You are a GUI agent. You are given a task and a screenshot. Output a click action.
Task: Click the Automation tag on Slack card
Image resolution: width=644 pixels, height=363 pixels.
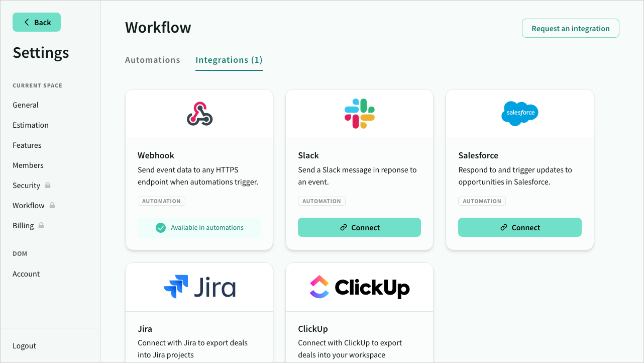tap(321, 201)
